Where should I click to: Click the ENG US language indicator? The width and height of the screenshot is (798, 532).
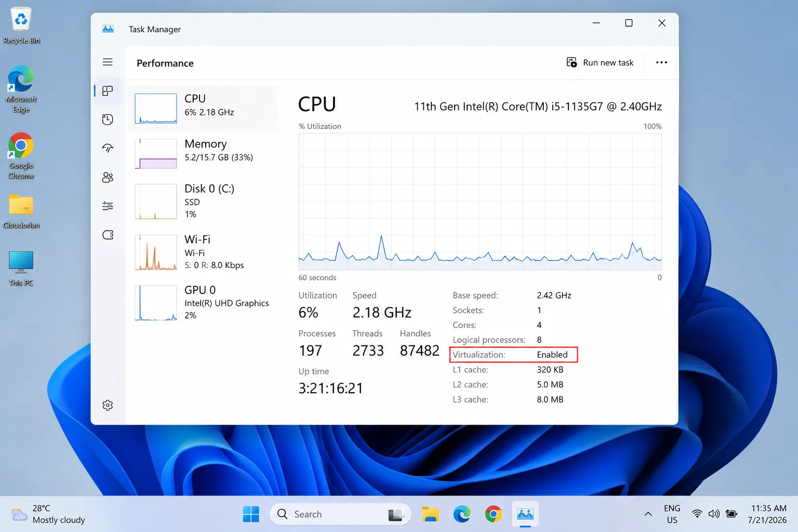pyautogui.click(x=672, y=514)
